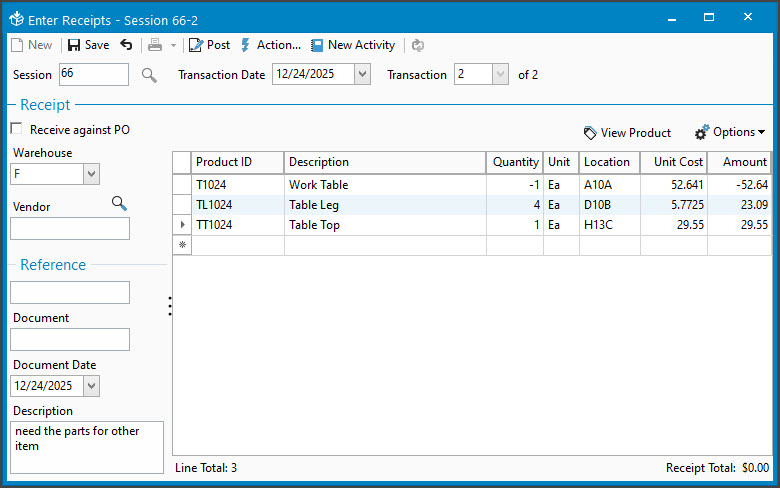
Task: Click the printer icon in toolbar
Action: pyautogui.click(x=155, y=45)
